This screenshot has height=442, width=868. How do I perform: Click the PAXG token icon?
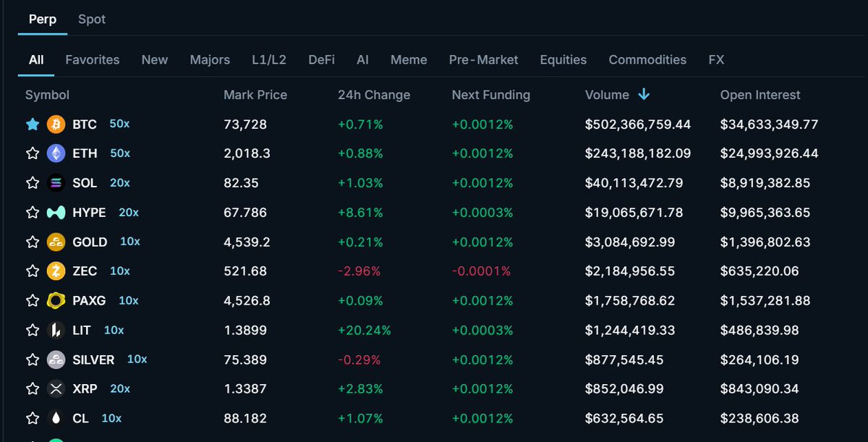point(56,300)
